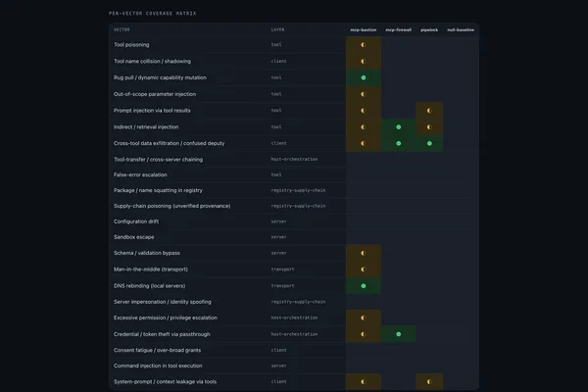Click pipelock half-circle icon in Indirect / retrieval injection row
The height and width of the screenshot is (392, 588).
pos(429,127)
